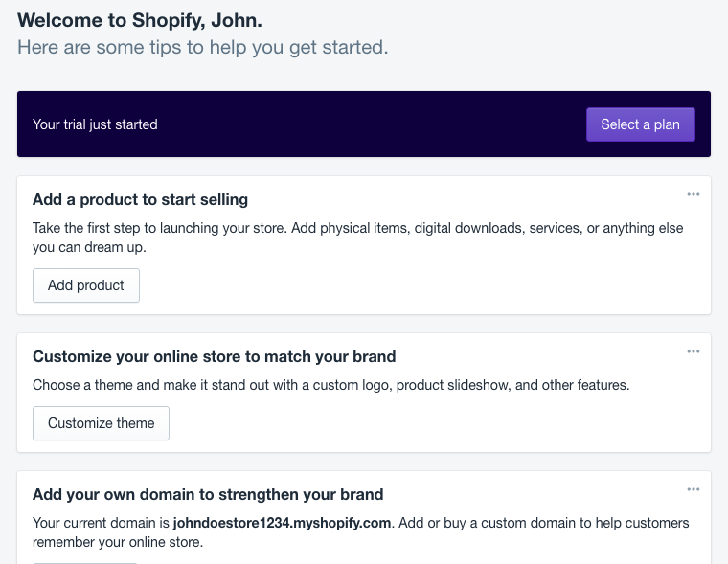Click empty space in the dark trial banner
This screenshot has height=564, width=728.
click(x=372, y=124)
